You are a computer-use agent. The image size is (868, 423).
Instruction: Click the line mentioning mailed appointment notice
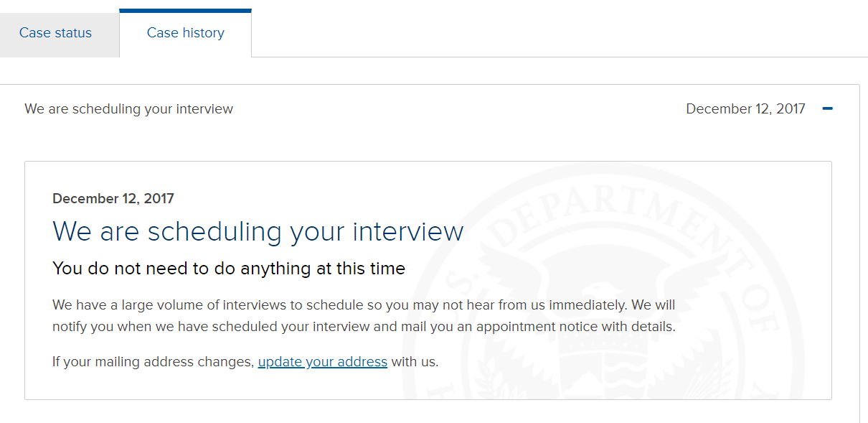tap(364, 327)
